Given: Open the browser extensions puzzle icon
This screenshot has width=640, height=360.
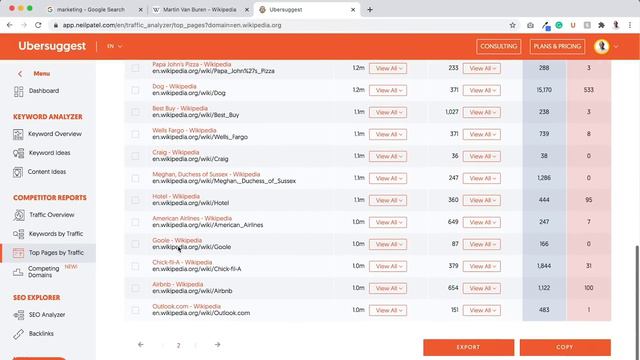Looking at the screenshot, I should click(601, 25).
